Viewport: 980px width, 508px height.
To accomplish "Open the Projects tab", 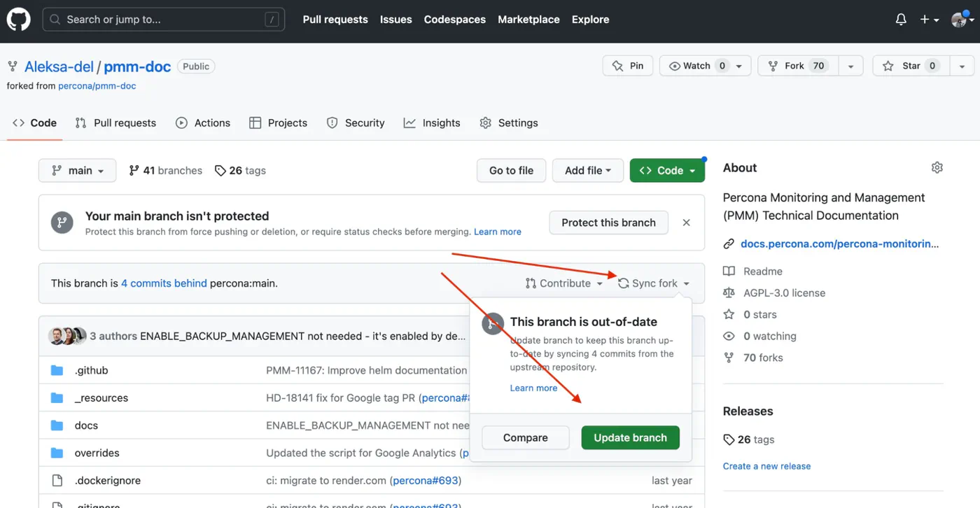I will pyautogui.click(x=279, y=123).
